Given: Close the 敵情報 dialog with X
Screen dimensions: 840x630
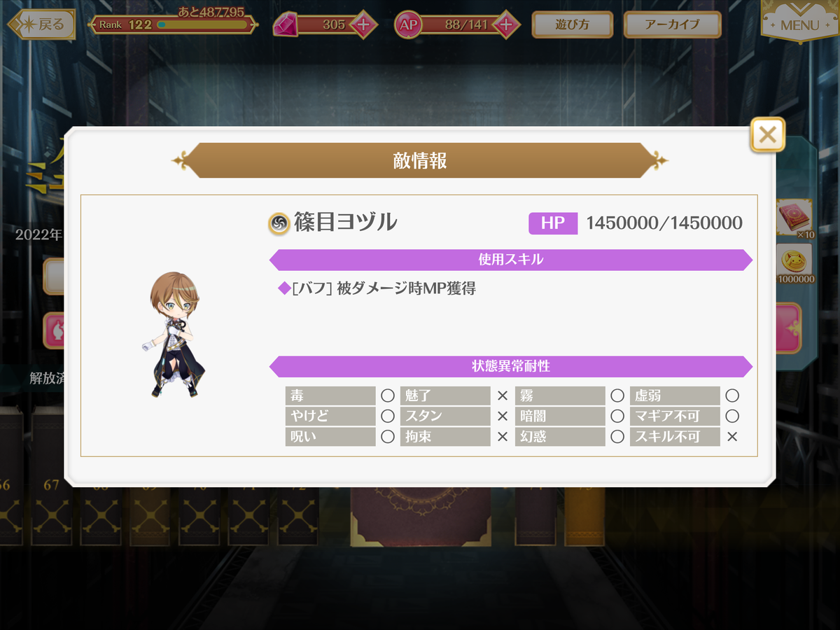Looking at the screenshot, I should click(x=767, y=134).
